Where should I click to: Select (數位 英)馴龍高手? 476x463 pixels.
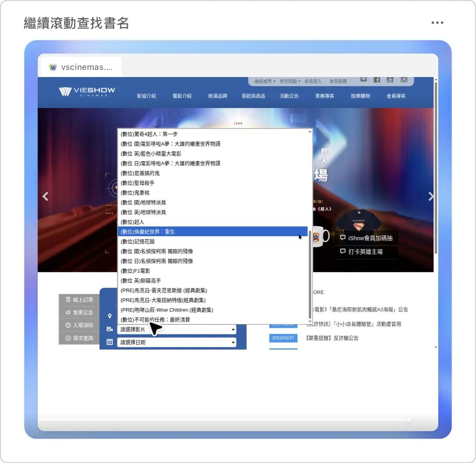tap(212, 281)
